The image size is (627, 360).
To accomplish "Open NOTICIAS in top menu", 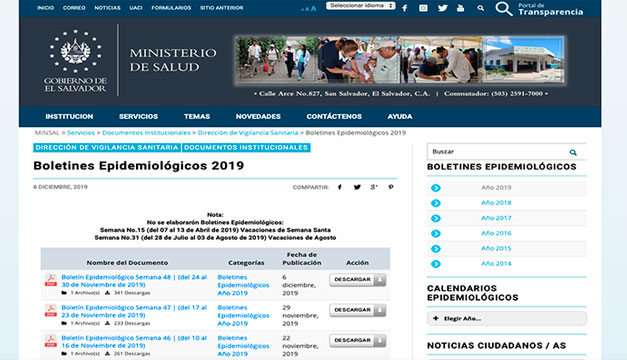I will (107, 8).
